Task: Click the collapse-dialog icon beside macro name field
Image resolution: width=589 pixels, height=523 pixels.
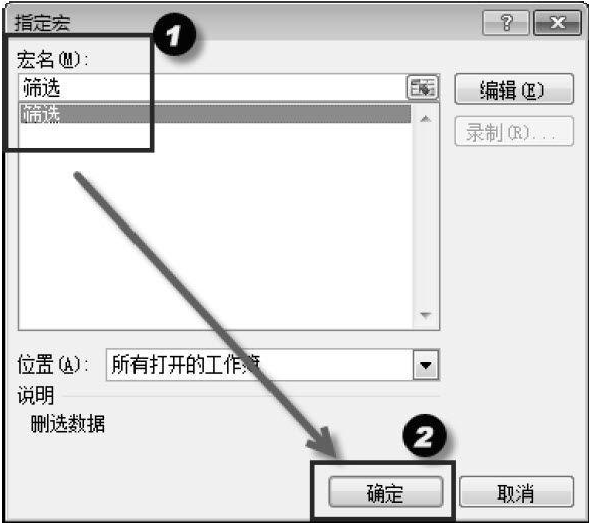Action: 423,87
